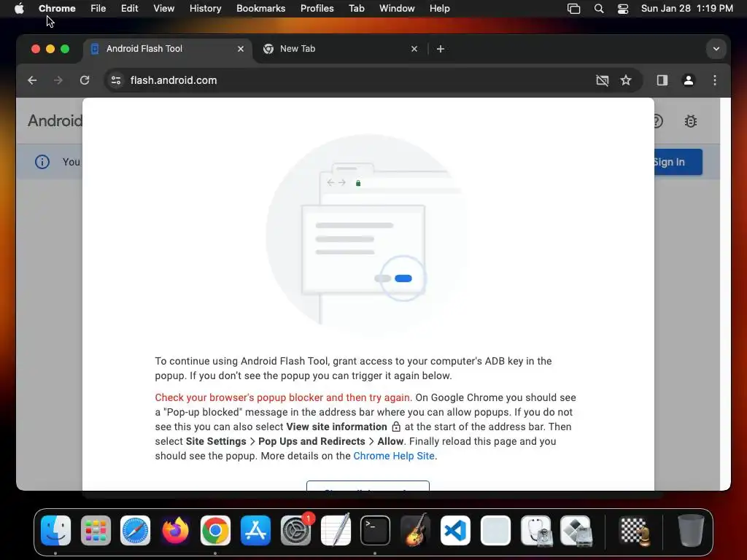The height and width of the screenshot is (560, 747).
Task: Open Launchpad from the Dock
Action: click(x=96, y=531)
